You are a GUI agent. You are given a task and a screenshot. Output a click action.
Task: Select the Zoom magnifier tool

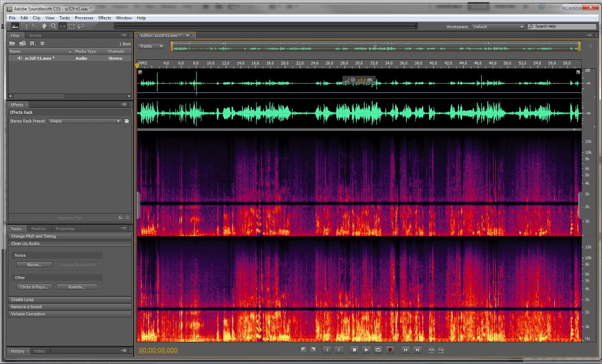pyautogui.click(x=53, y=26)
